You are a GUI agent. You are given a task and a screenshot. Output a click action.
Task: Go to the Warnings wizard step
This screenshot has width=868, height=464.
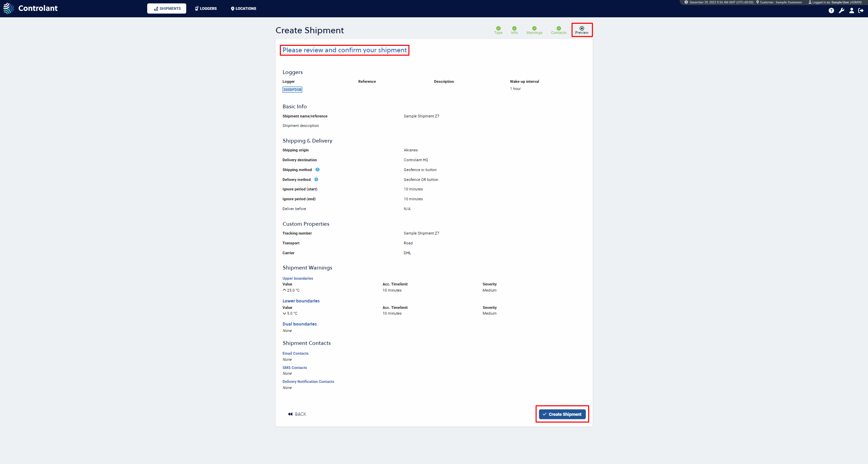[534, 30]
